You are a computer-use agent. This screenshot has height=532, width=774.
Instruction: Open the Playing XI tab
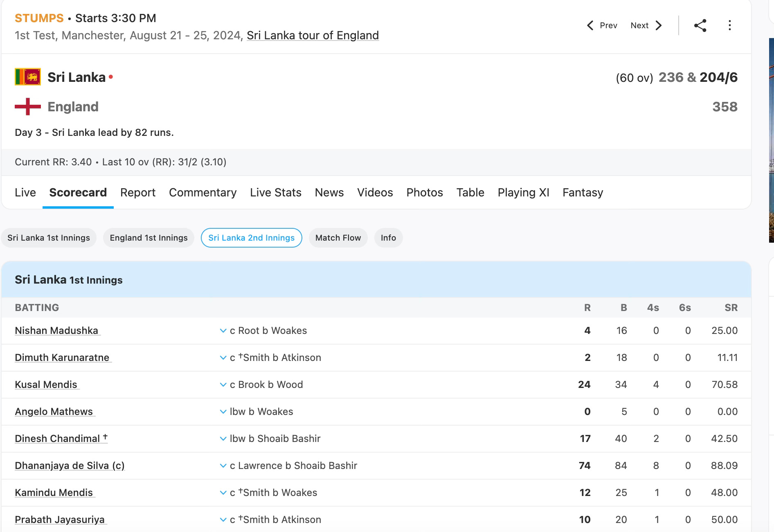pyautogui.click(x=524, y=192)
